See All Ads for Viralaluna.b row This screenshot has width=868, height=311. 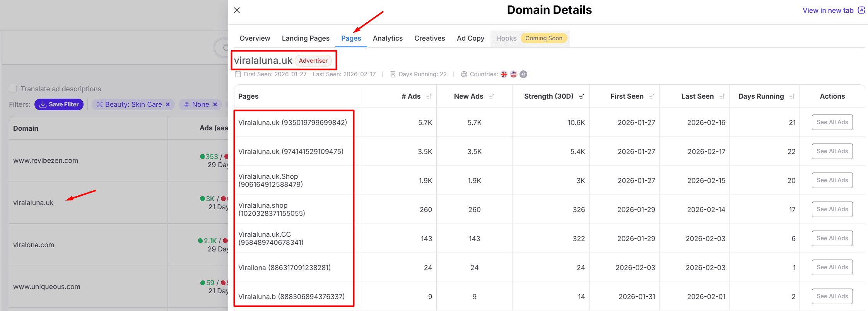coord(832,296)
